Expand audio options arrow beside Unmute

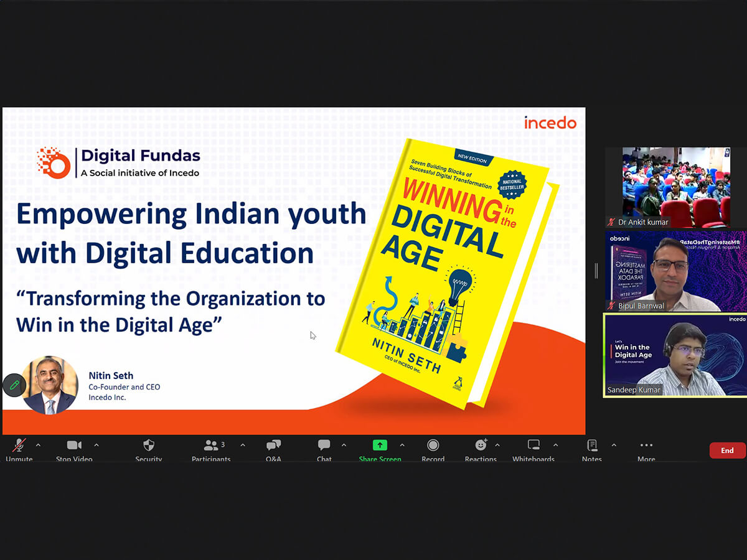click(38, 446)
